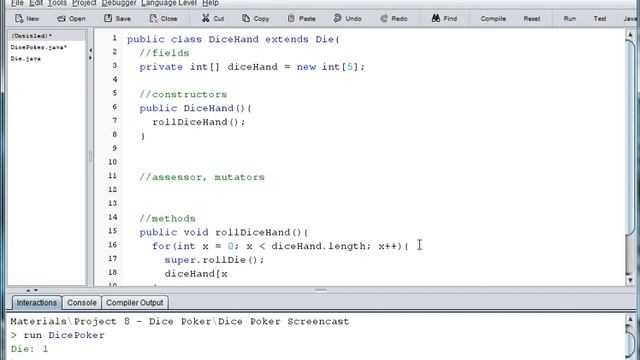Click line number 16 in gutter
Viewport: 640px width, 360px height.
click(113, 245)
